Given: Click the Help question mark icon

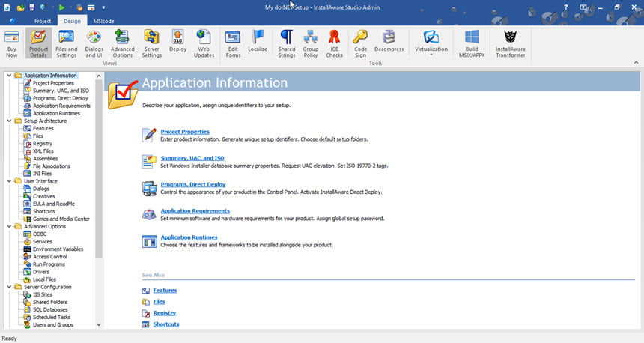Looking at the screenshot, I should (x=565, y=7).
